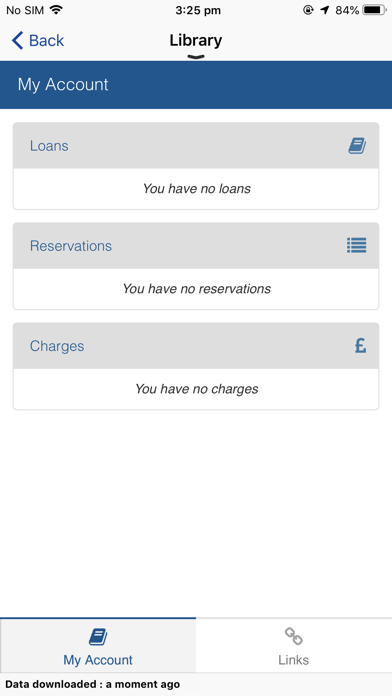Screen dimensions: 392x696
Task: Tap the battery icon in status bar
Action: (375, 10)
